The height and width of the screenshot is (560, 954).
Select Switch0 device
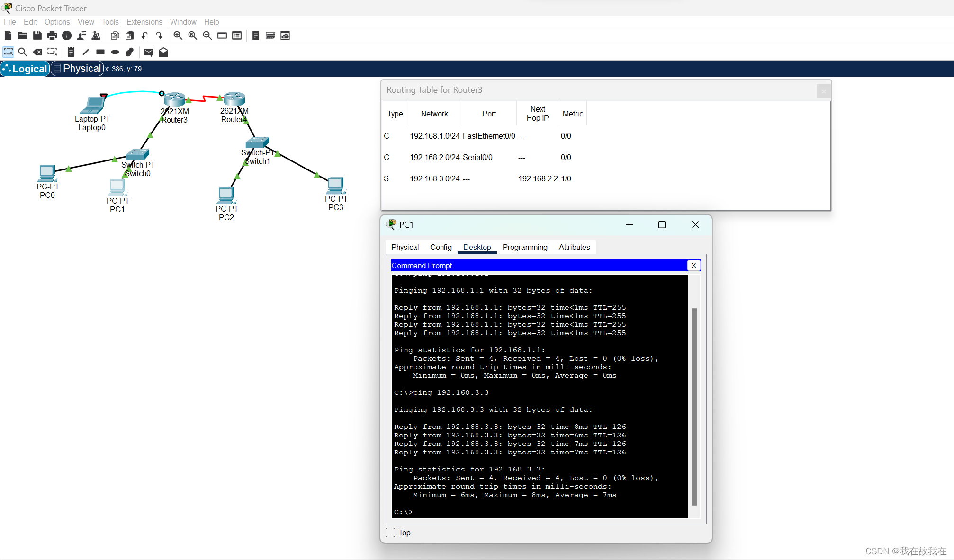[x=137, y=155]
